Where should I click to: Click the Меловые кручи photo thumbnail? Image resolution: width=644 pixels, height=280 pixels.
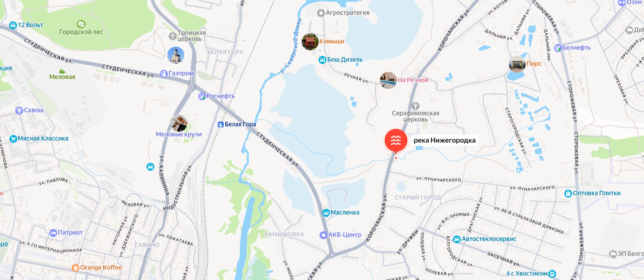click(179, 123)
